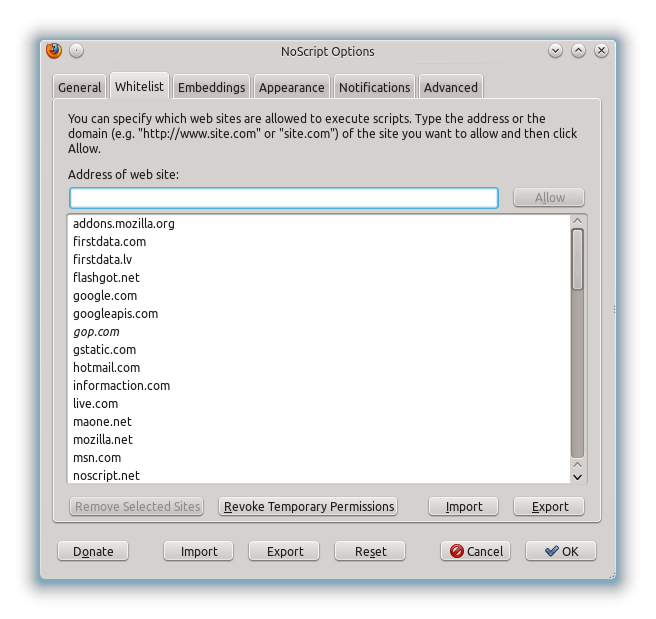Viewport: 656px width, 619px height.
Task: Select the mozilla.net entry
Action: pyautogui.click(x=319, y=440)
